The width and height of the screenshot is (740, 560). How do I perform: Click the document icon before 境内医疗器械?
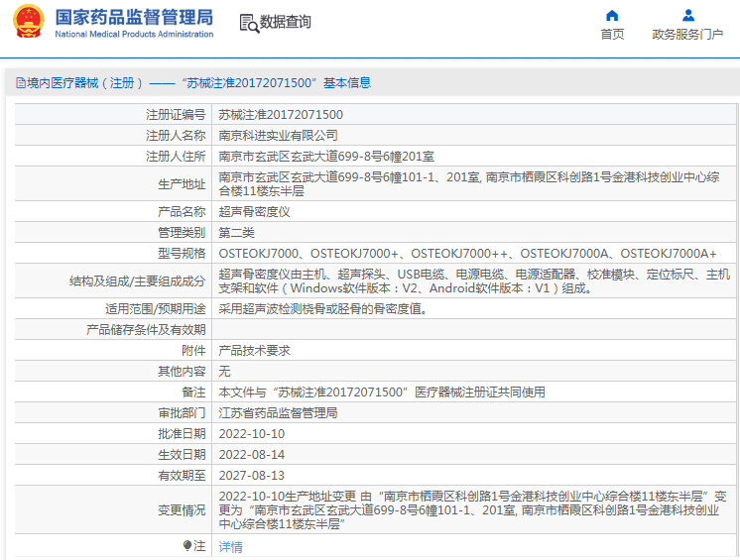pyautogui.click(x=20, y=83)
